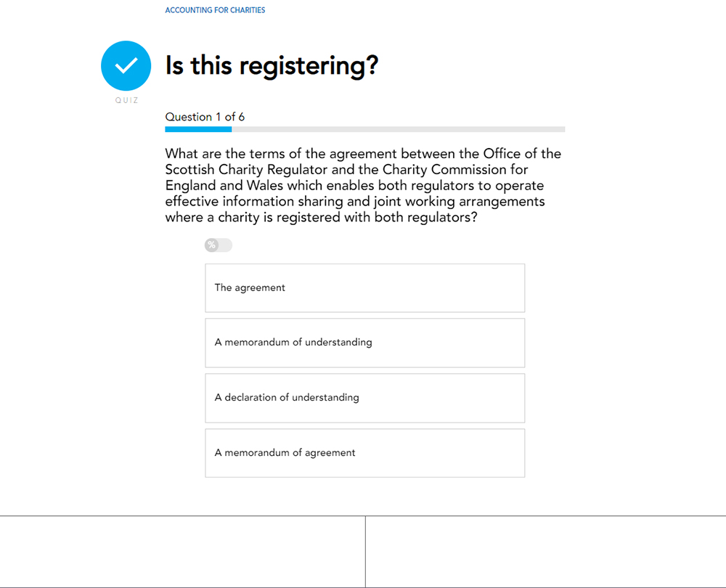This screenshot has width=726, height=588.
Task: Pick "A declaration of understanding" answer
Action: coord(364,398)
